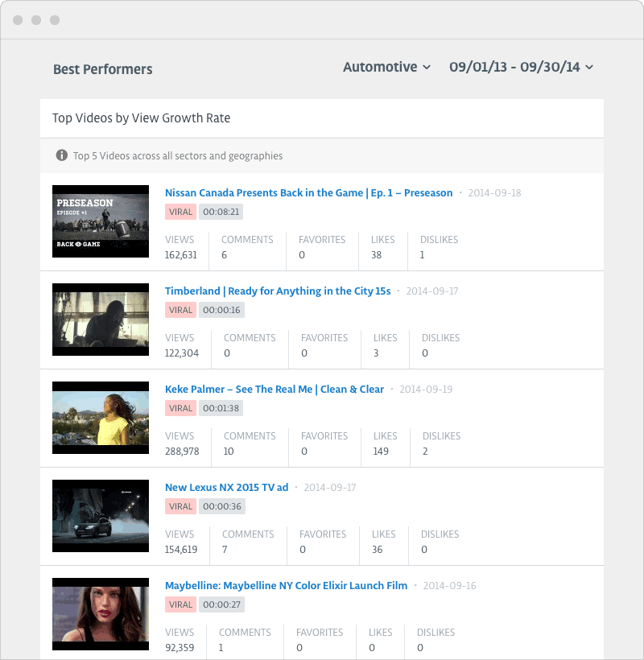644x660 pixels.
Task: Click the VIRAL tag on Lexus video
Action: click(x=180, y=506)
